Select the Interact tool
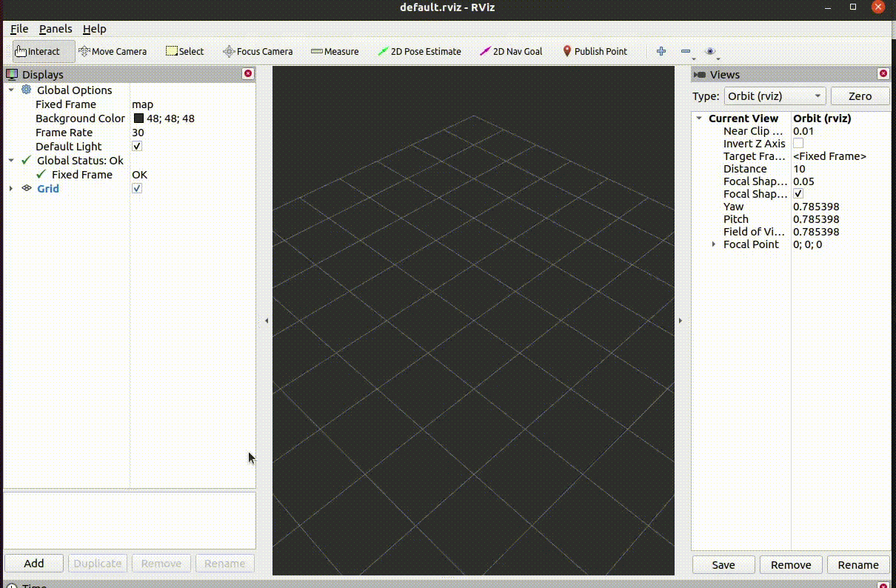896x588 pixels. [41, 51]
